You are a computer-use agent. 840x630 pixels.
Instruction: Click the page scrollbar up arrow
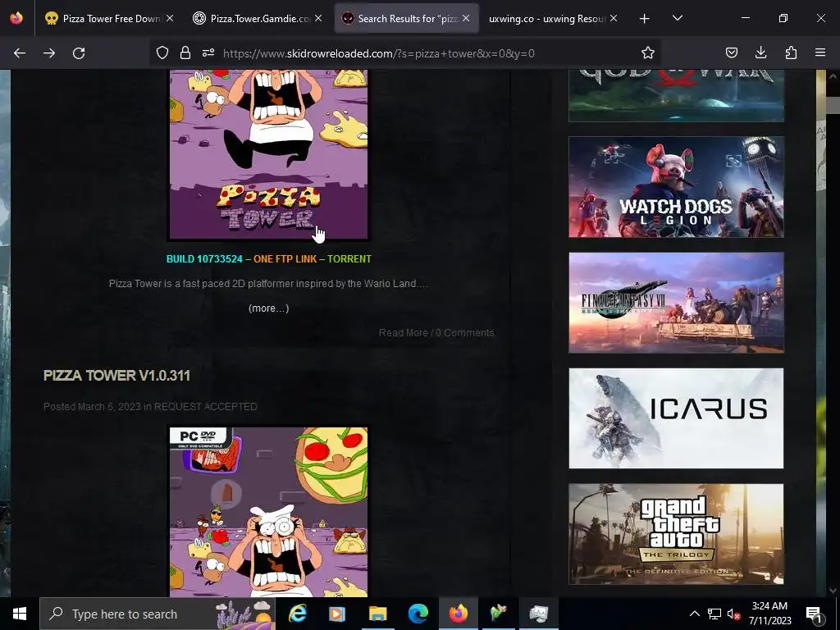(833, 76)
